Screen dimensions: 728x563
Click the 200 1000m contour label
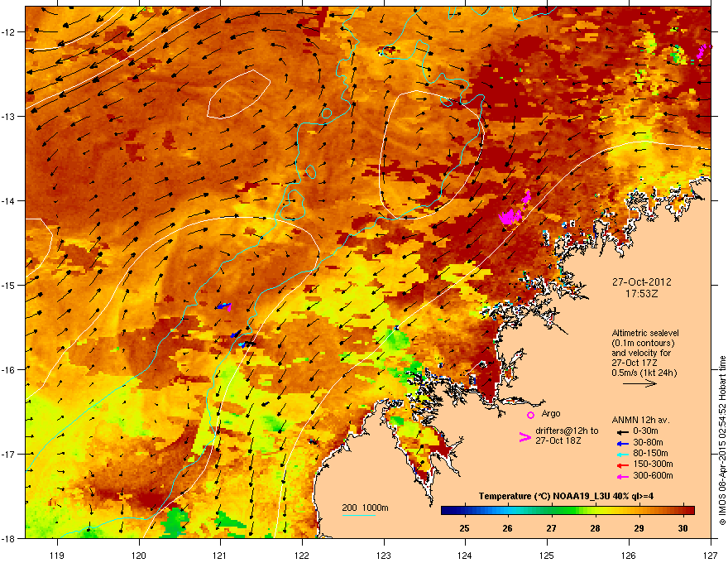(365, 508)
